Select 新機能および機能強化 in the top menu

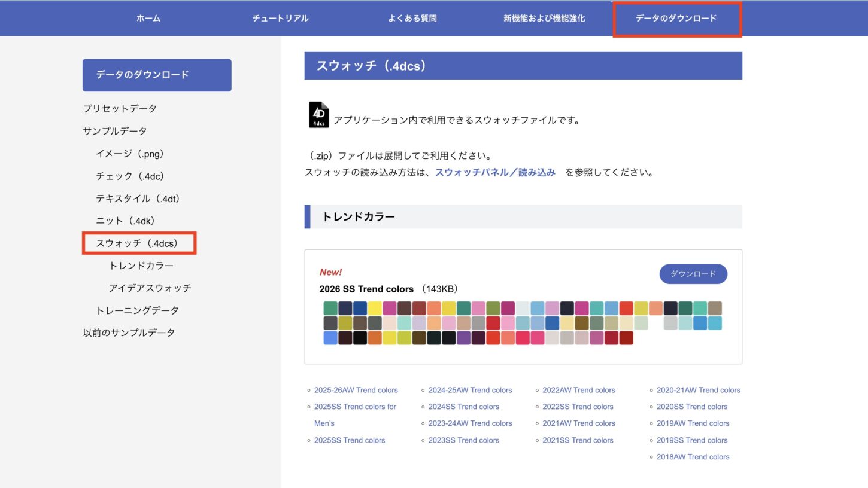tap(544, 19)
